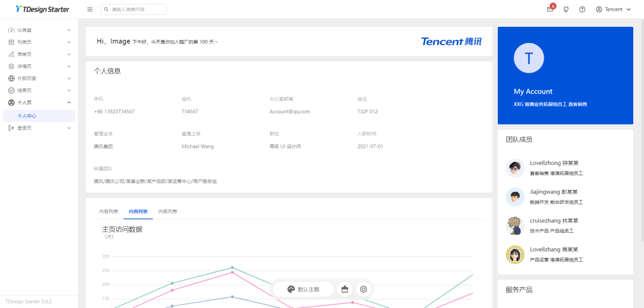Screen dimensions: 644x308
Task: Select the 个人中心 submenu item
Action: point(39,116)
